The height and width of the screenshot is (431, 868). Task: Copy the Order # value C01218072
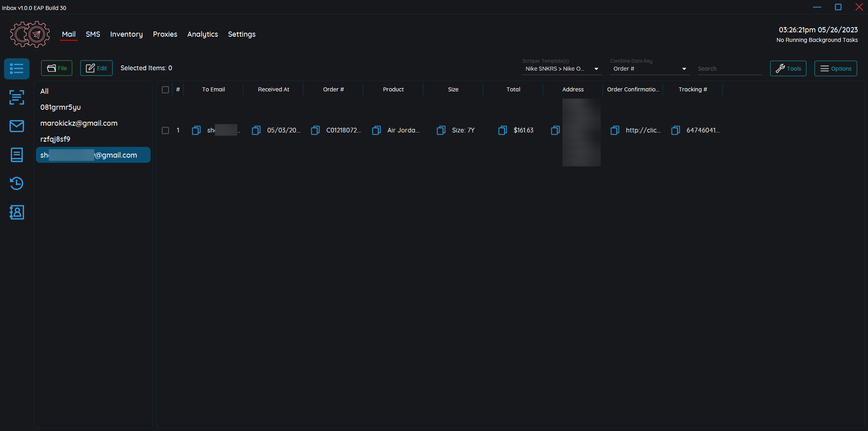pyautogui.click(x=315, y=130)
